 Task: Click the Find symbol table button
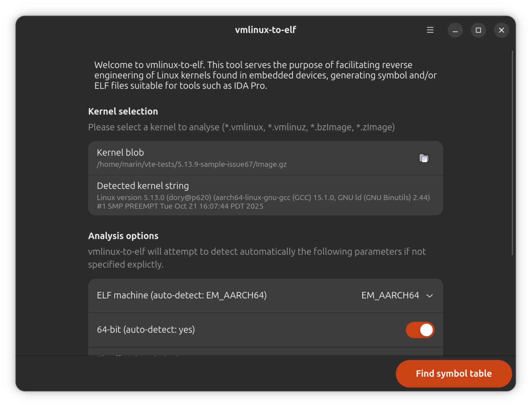pyautogui.click(x=454, y=374)
